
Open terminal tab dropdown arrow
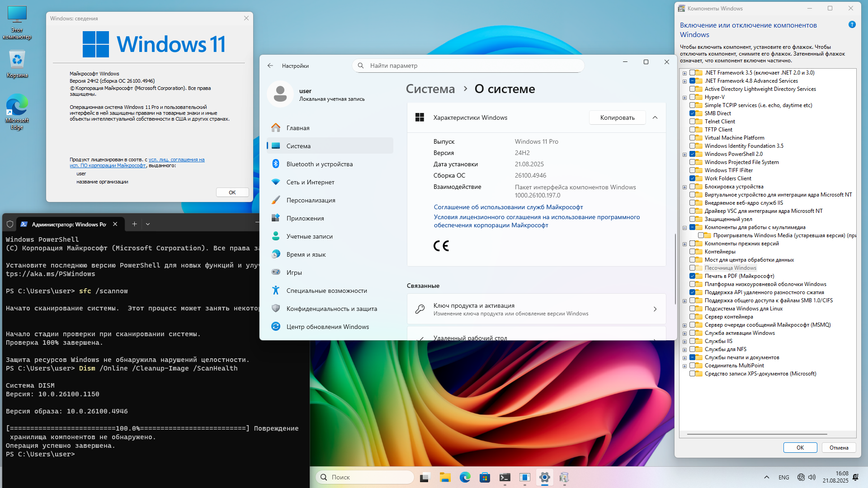click(148, 224)
